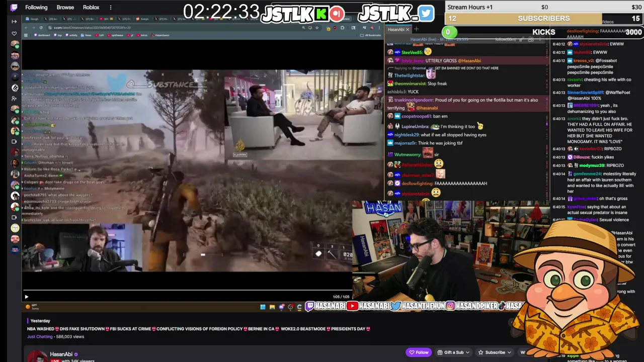Image resolution: width=644 pixels, height=362 pixels.
Task: Open the Gift a Sub dropdown
Action: click(x=453, y=352)
